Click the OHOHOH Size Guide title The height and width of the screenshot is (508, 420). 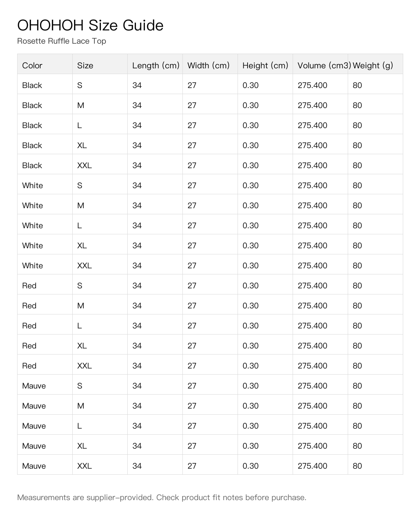tap(90, 25)
